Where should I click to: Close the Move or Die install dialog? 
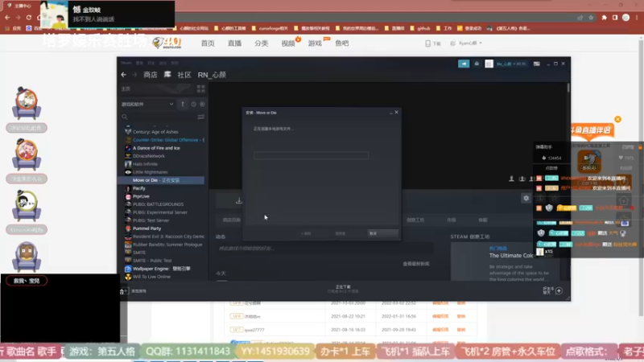pos(396,112)
